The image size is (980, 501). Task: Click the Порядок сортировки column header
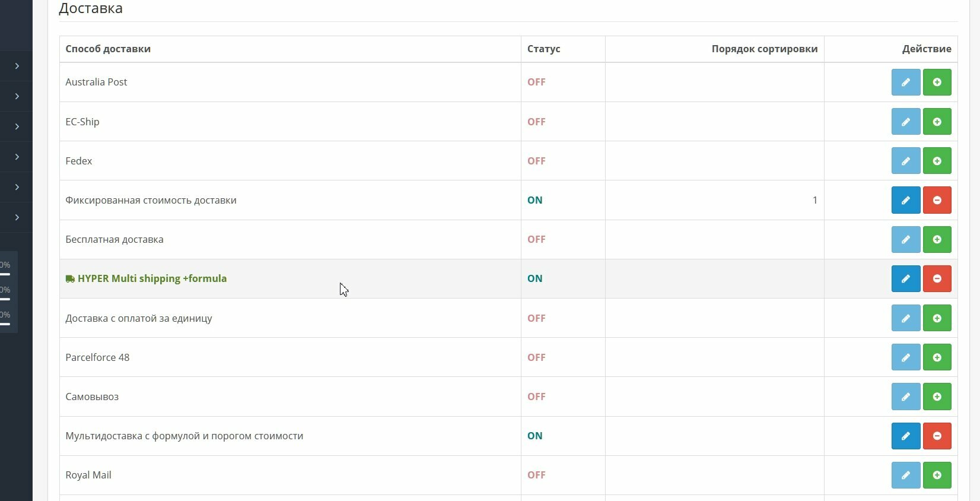(764, 49)
